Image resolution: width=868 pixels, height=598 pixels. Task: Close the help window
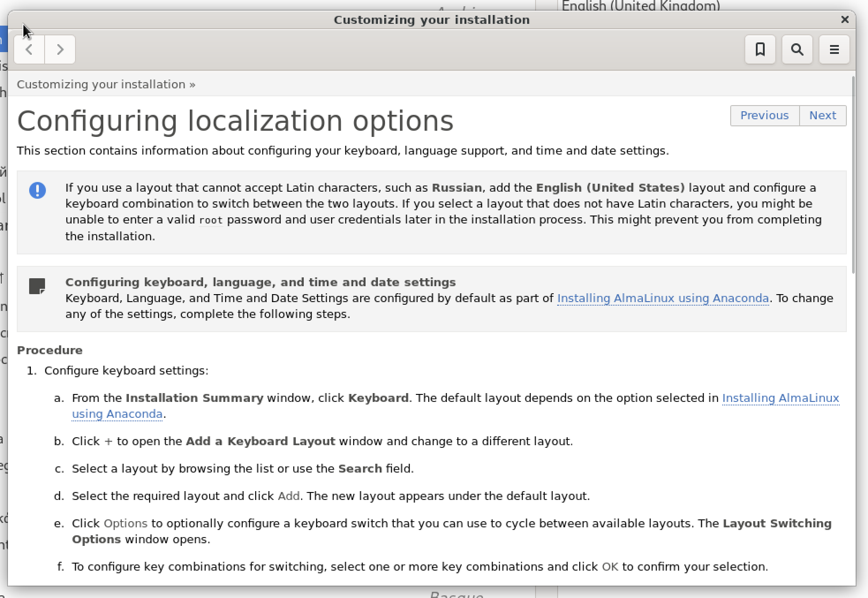pos(845,19)
